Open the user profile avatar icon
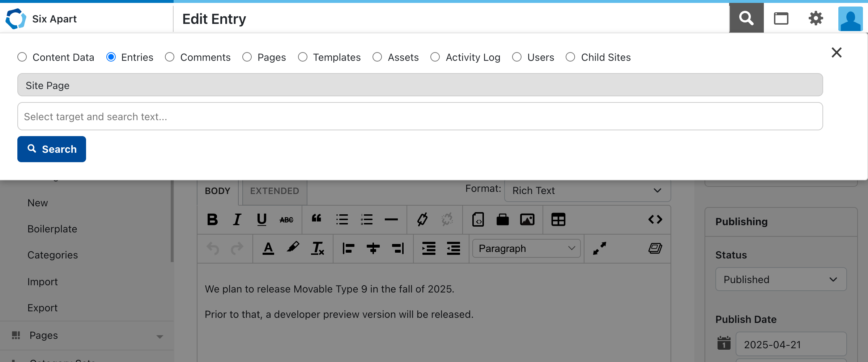Screen dimensions: 868x362 pos(850,19)
